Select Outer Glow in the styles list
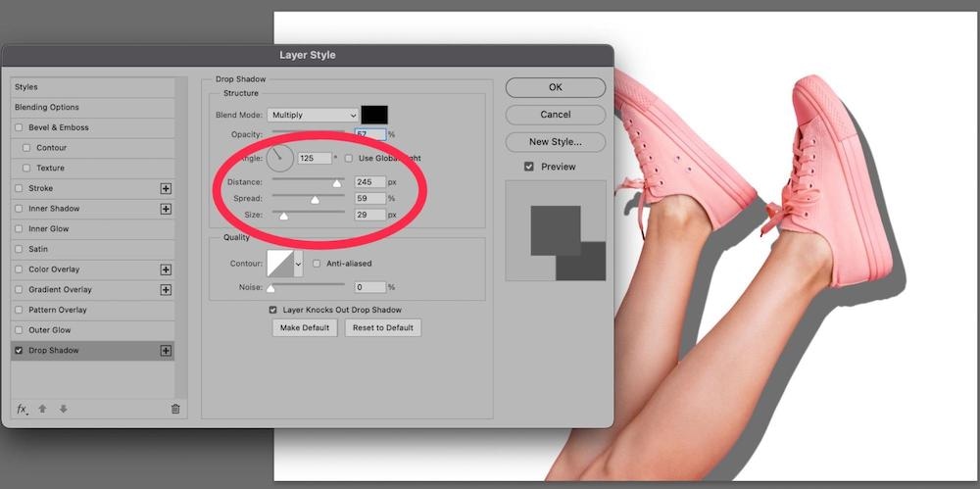Viewport: 980px width, 489px height. click(49, 330)
